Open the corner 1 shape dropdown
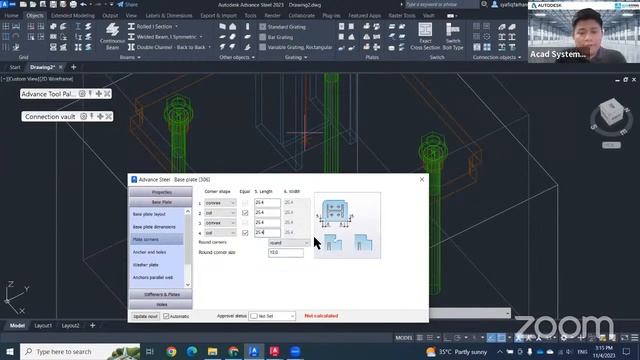The width and height of the screenshot is (640, 360). click(x=220, y=202)
